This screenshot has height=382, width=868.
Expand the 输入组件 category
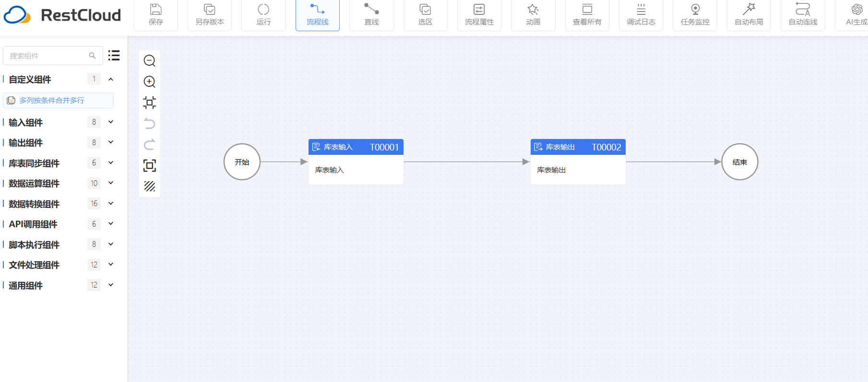tap(111, 122)
